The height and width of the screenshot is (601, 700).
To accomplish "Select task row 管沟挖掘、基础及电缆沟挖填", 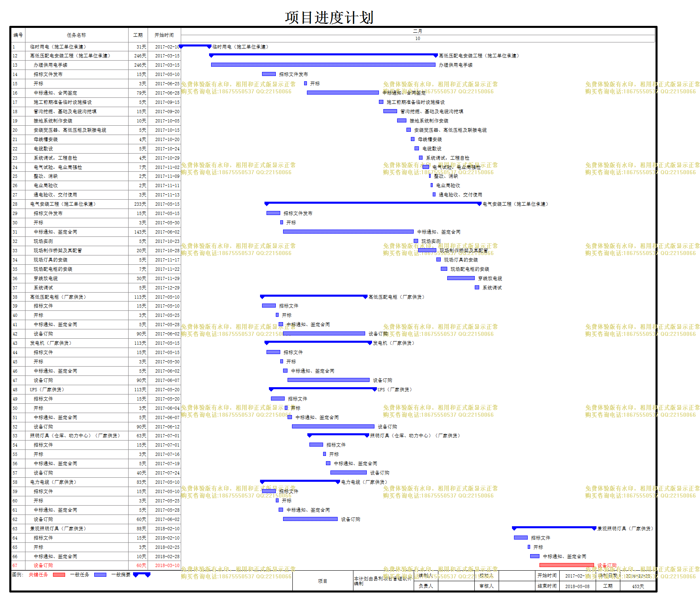I will 96,112.
